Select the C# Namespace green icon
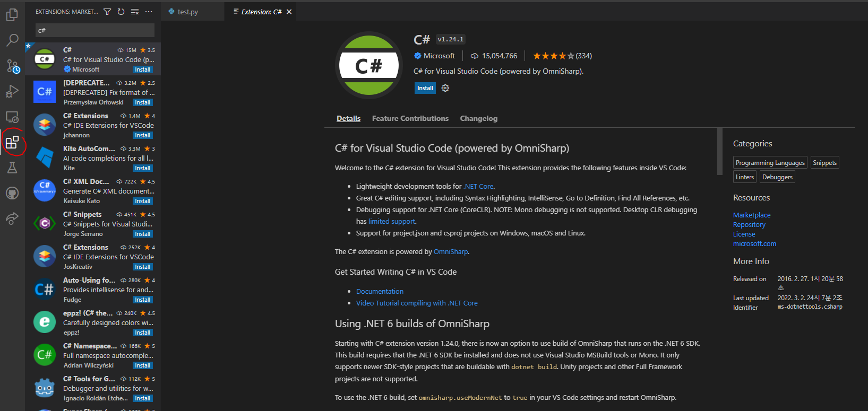 click(x=45, y=355)
